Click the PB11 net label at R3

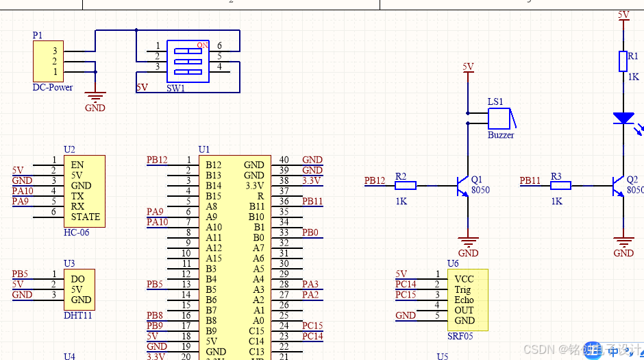530,180
